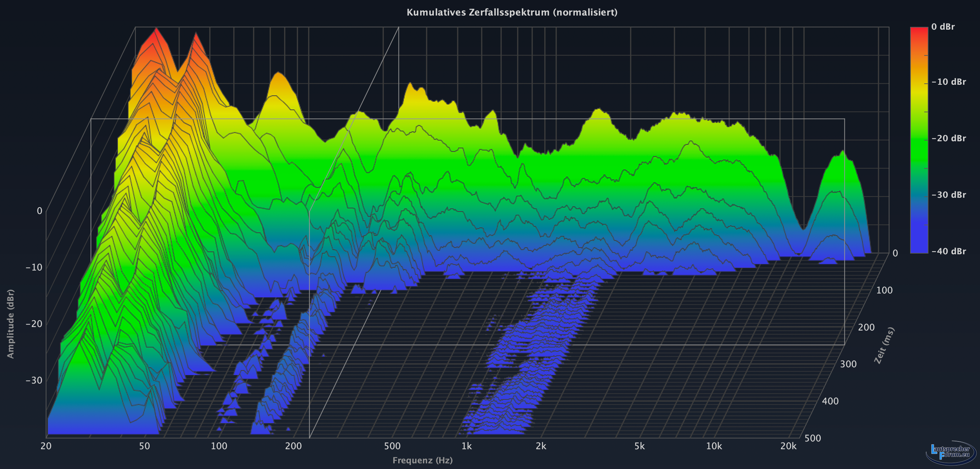Click the -20 dBr color legend label
Screen dimensions: 980x469
coord(949,138)
